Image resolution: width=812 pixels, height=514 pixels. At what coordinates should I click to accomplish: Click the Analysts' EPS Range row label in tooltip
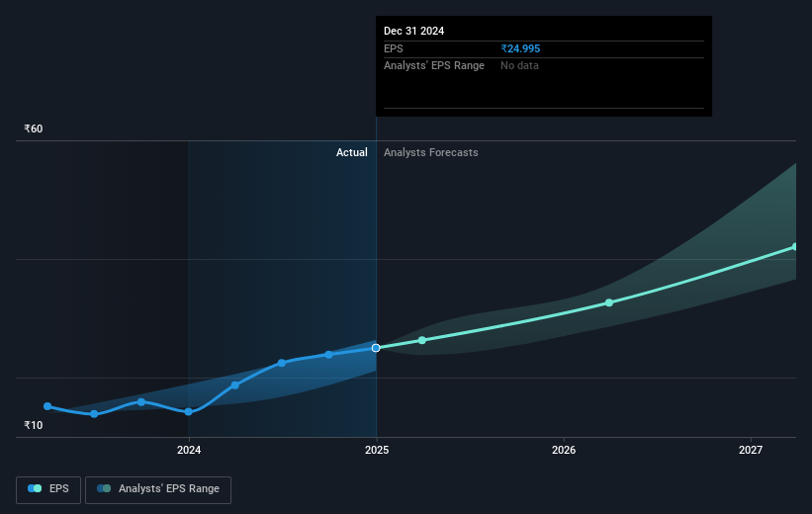(434, 66)
